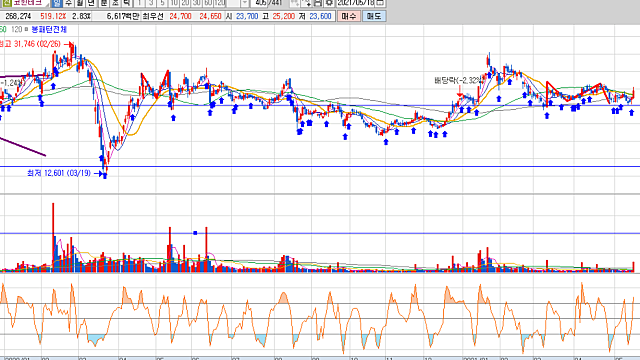The height and width of the screenshot is (360, 640).
Task: Click the save/print chart icon
Action: tap(317, 3)
